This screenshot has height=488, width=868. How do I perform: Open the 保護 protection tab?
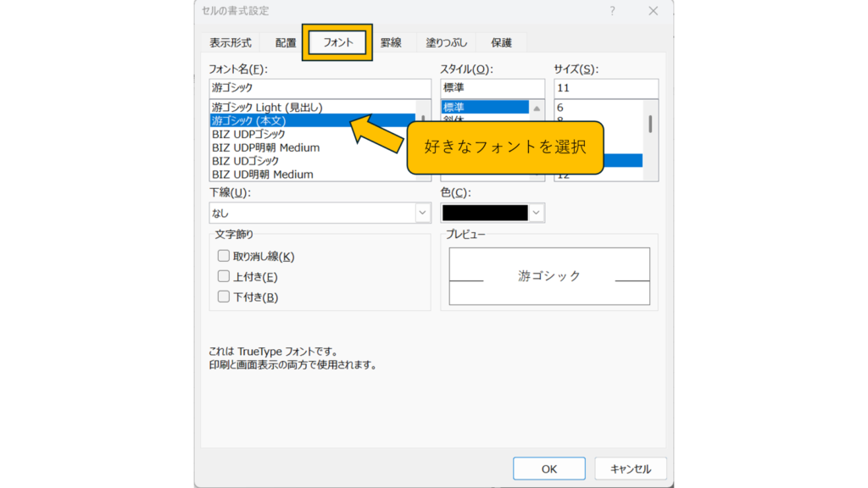501,42
